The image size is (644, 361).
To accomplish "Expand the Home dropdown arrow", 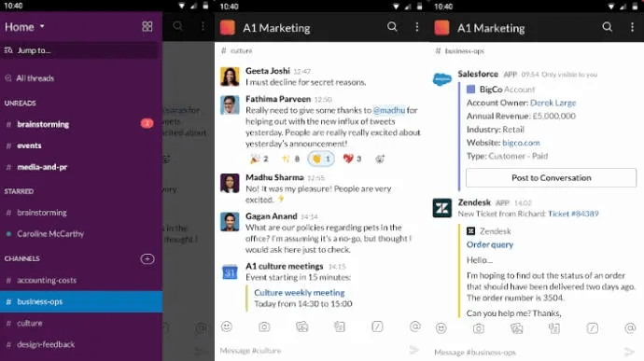I will click(x=42, y=27).
